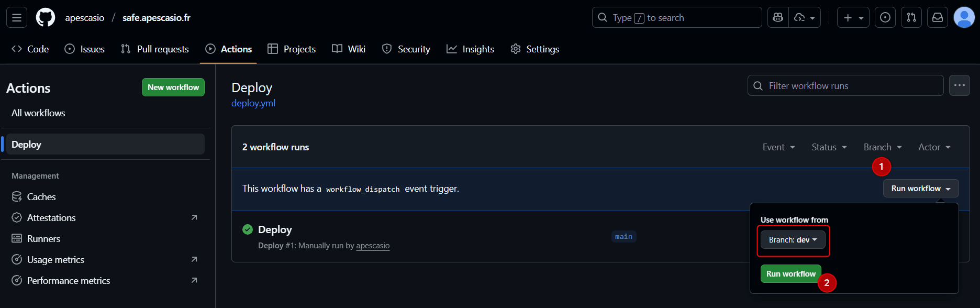Click the Attestations verified icon
Viewport: 980px width, 308px height.
click(x=17, y=217)
